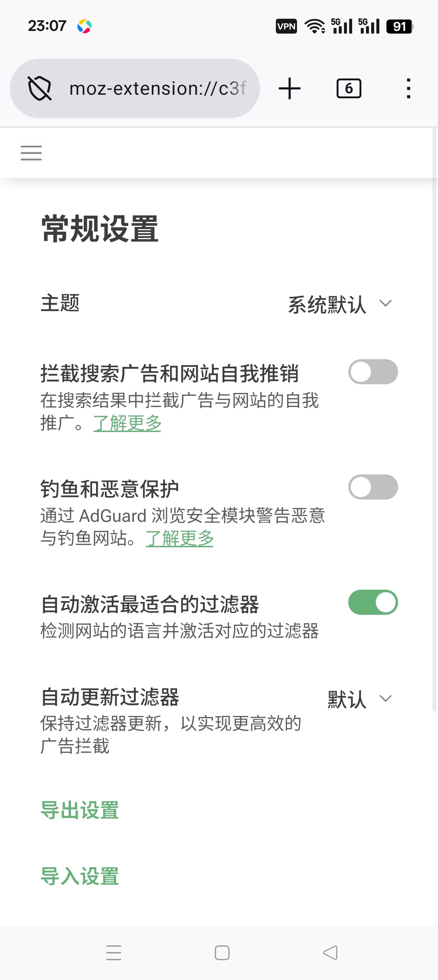438x980 pixels.
Task: Disable 自动激活最适合的过滤器 toggle
Action: (373, 602)
